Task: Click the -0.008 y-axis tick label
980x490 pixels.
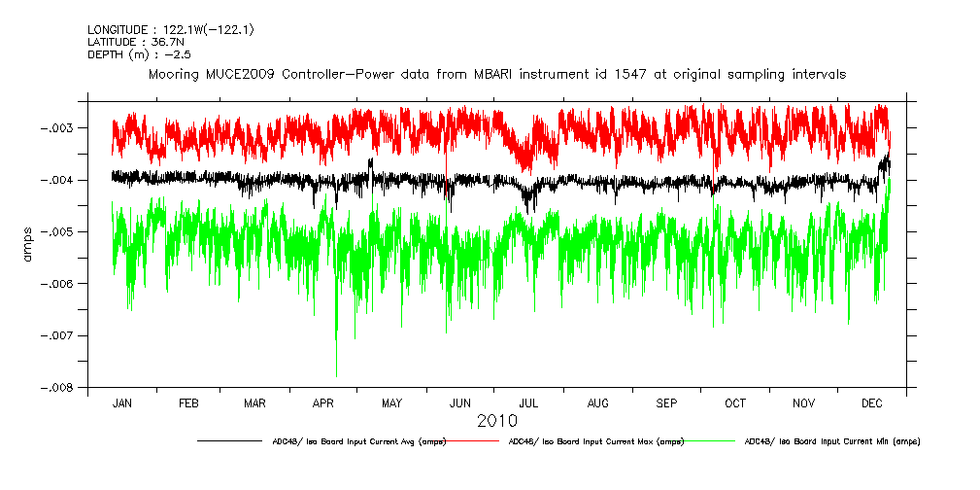Action: (62, 388)
